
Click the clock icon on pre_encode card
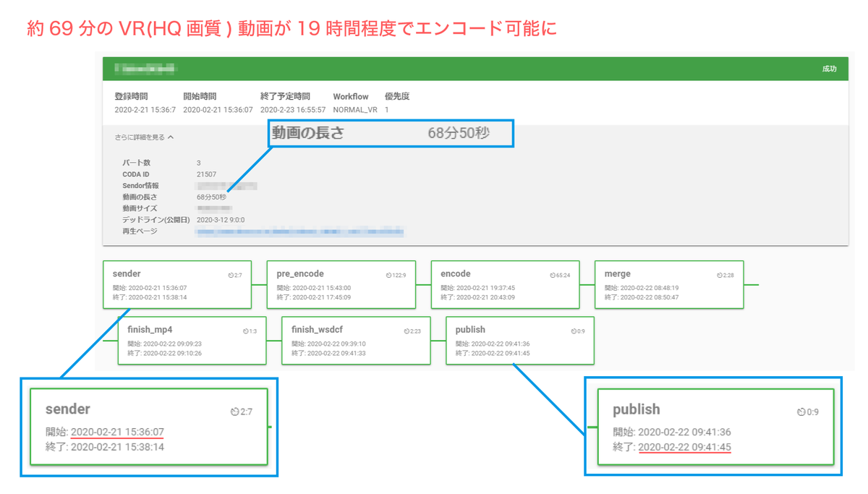389,276
